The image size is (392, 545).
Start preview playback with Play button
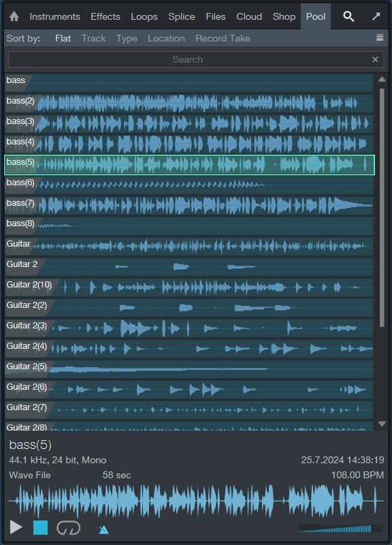click(16, 527)
